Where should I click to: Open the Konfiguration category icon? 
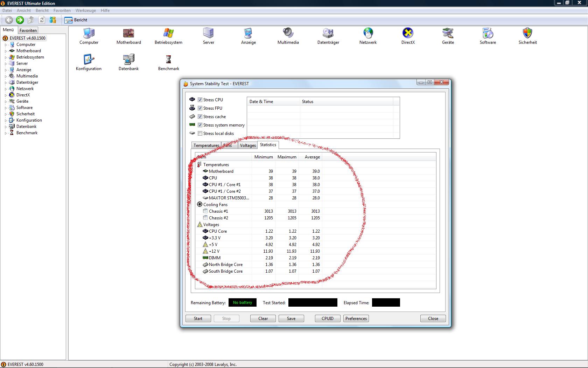pyautogui.click(x=89, y=59)
